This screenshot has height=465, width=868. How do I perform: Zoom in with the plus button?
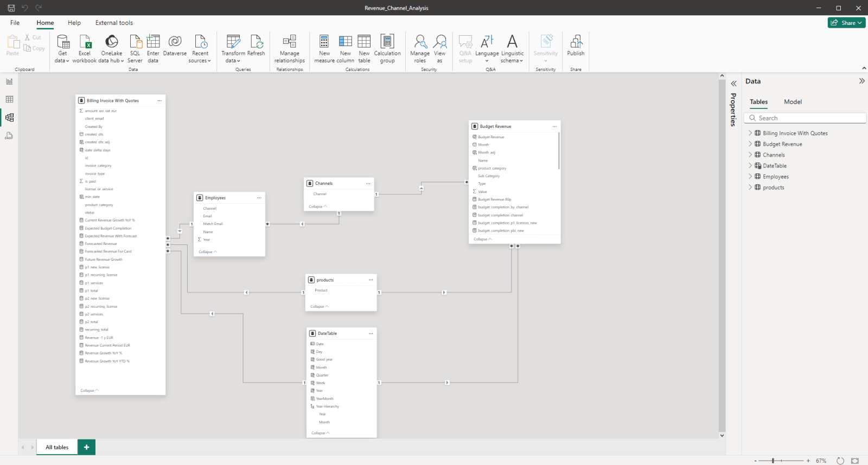[x=808, y=461]
